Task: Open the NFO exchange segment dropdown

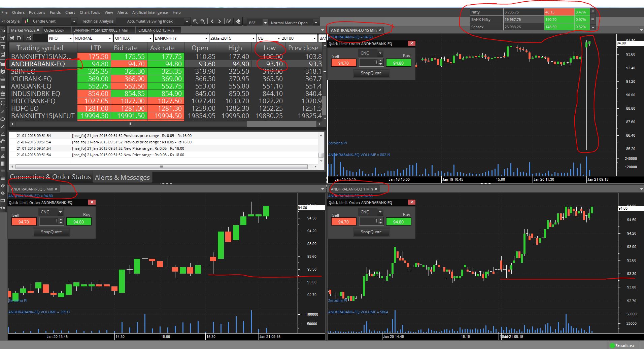Action: point(70,38)
